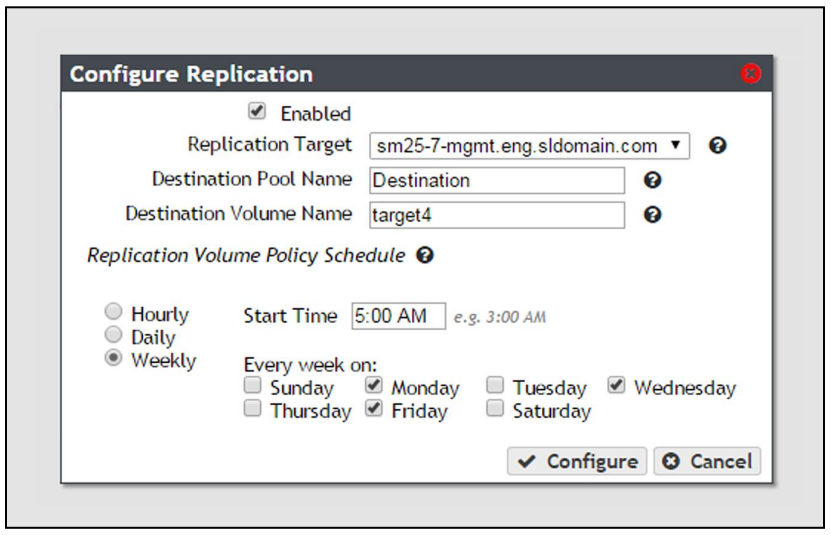
Task: Check the Saturday checkbox
Action: [x=495, y=408]
